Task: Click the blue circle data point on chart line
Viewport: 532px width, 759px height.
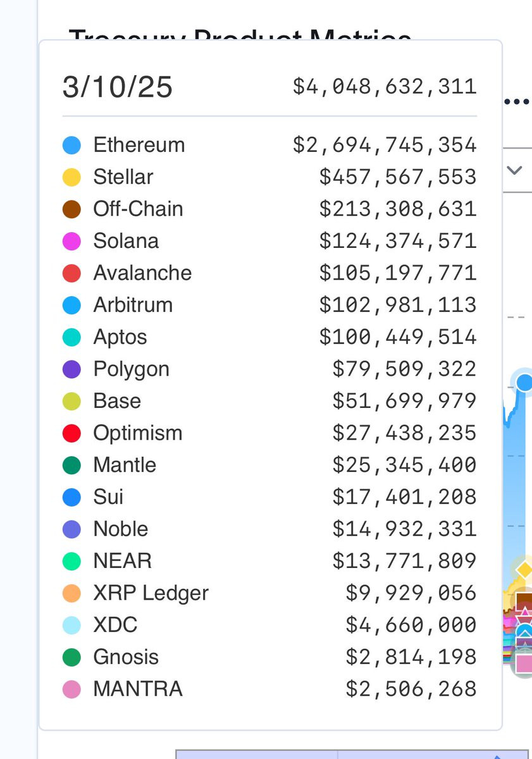Action: pyautogui.click(x=524, y=383)
